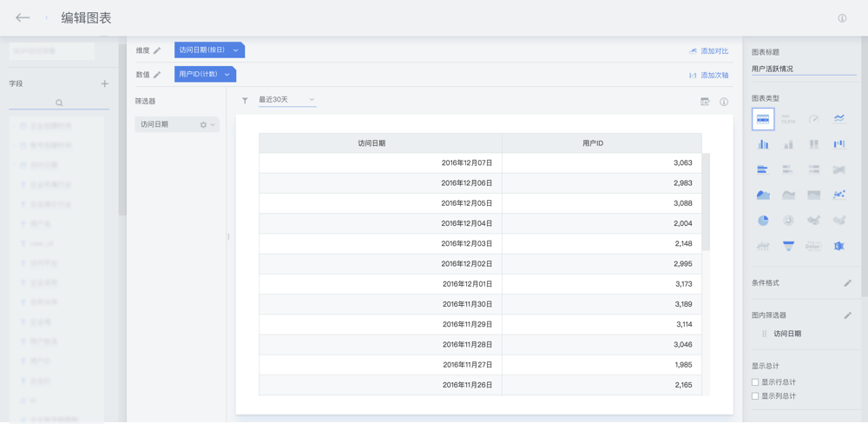Select the stacked column chart type

(x=788, y=144)
